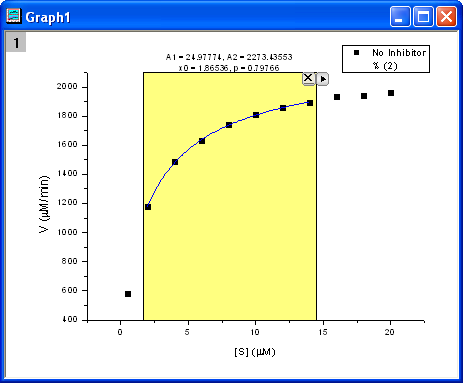
Task: Click the X axis tick label 10
Action: click(255, 332)
